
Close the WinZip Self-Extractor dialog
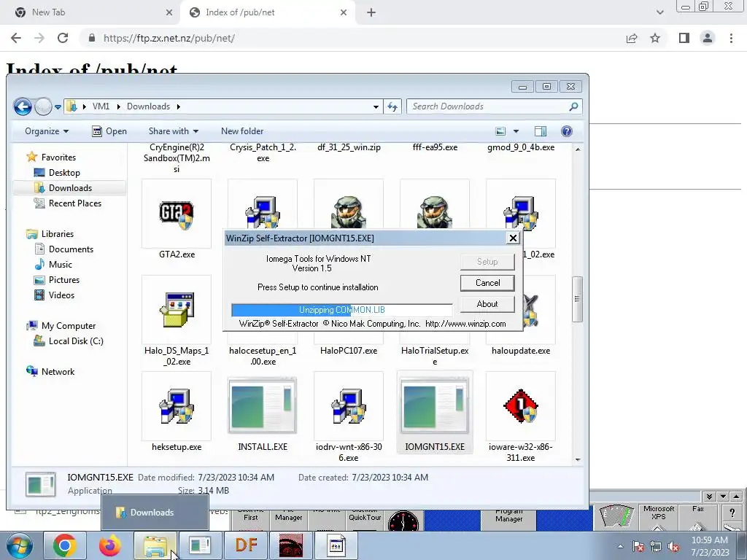pyautogui.click(x=513, y=238)
